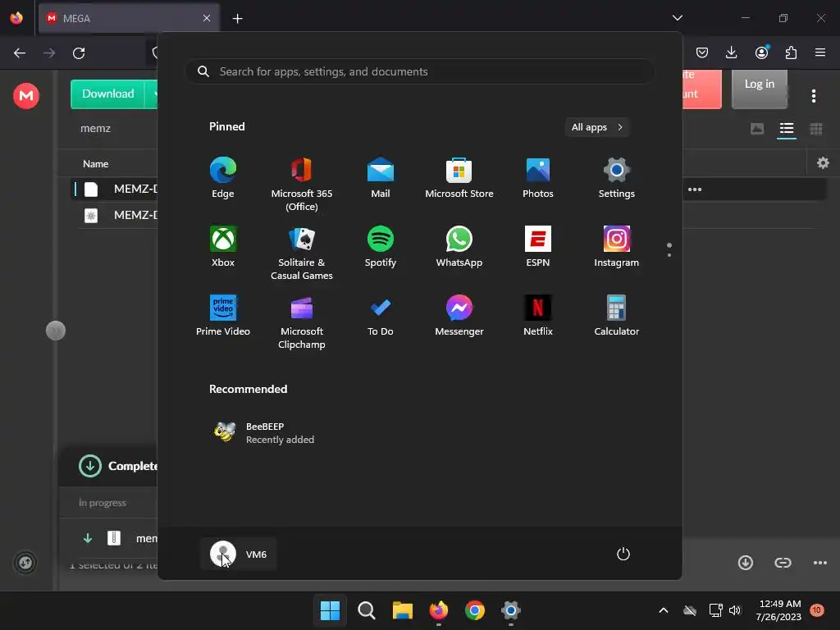Open Settings from pinned apps
Viewport: 840px width, 630px height.
pos(617,178)
